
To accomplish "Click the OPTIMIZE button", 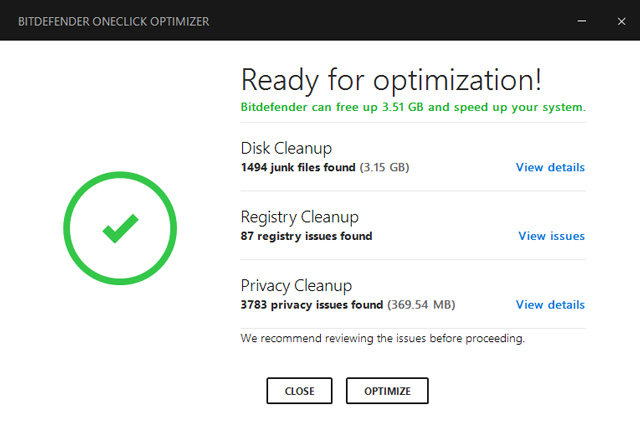I will coord(387,391).
